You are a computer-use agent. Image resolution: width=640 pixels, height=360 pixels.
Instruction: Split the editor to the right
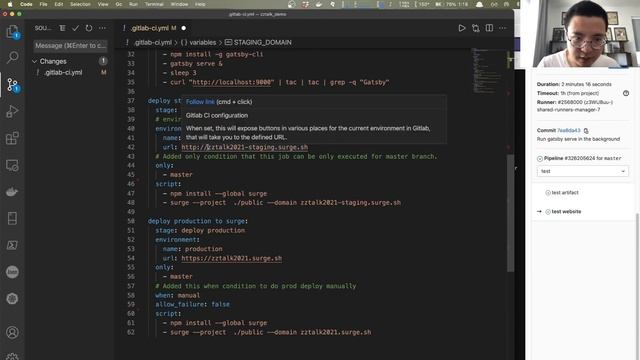tap(489, 28)
